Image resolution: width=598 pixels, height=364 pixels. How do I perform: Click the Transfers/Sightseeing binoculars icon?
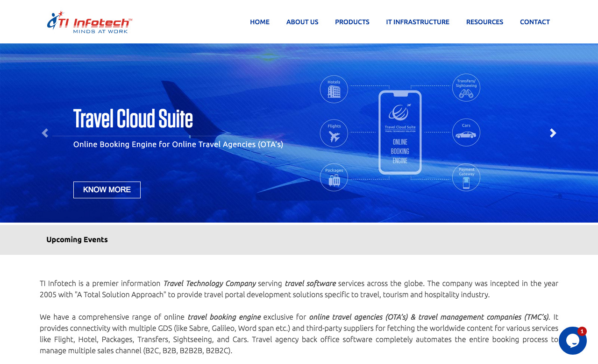coord(466,88)
